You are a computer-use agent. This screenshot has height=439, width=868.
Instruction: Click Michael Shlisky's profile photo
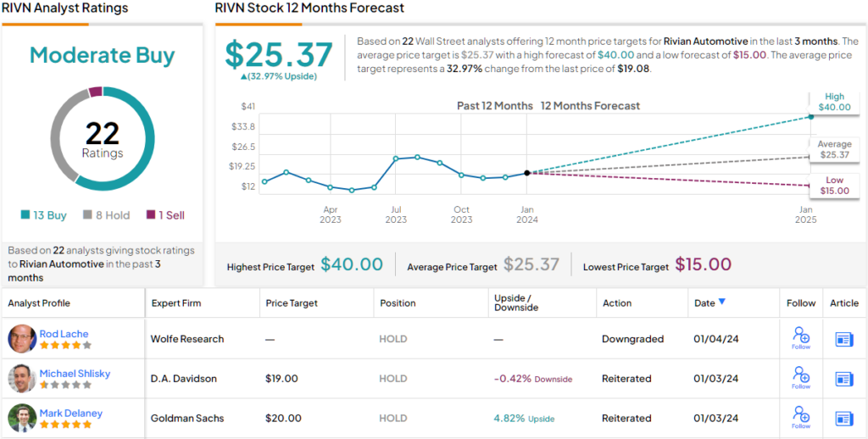pos(22,379)
